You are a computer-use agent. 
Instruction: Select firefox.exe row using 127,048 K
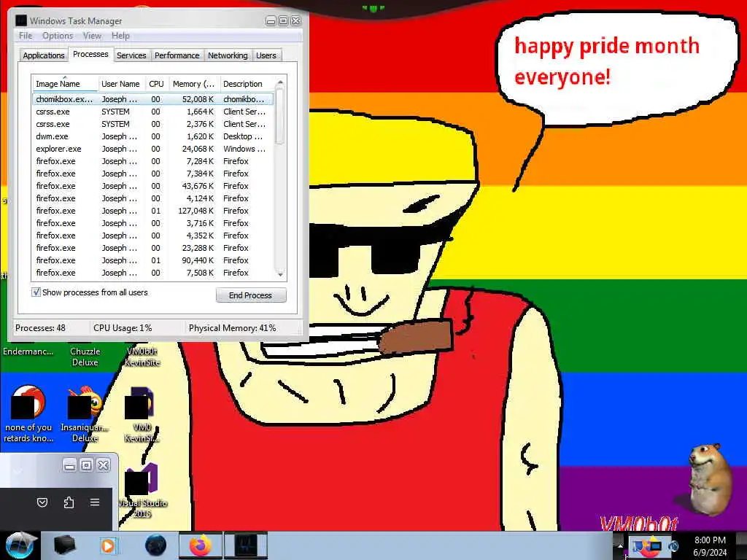tap(153, 211)
